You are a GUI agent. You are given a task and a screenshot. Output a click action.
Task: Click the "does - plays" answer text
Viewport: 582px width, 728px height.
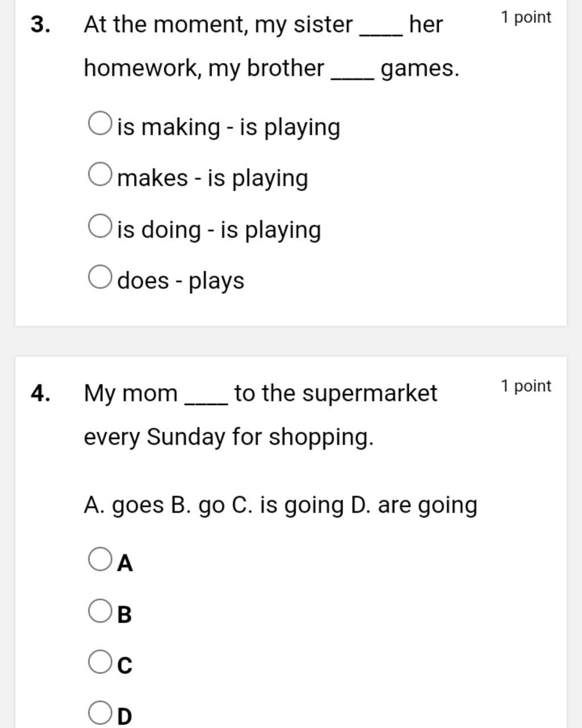pos(181,280)
